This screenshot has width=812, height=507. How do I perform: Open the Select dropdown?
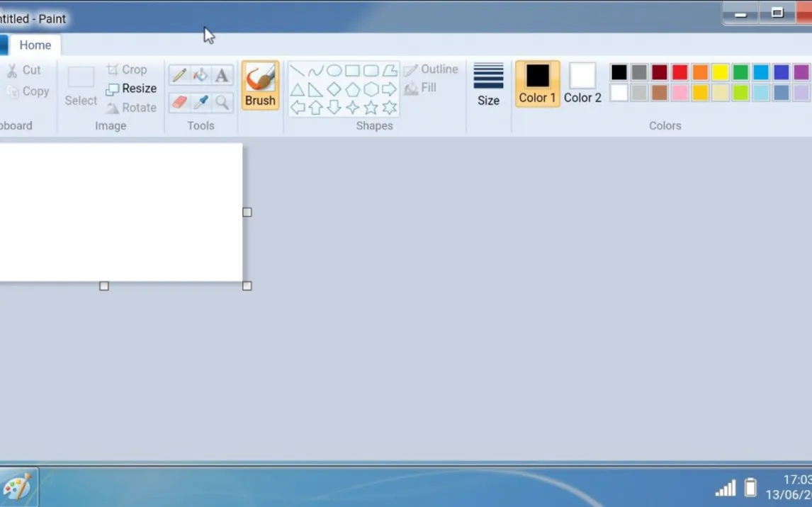tap(81, 101)
